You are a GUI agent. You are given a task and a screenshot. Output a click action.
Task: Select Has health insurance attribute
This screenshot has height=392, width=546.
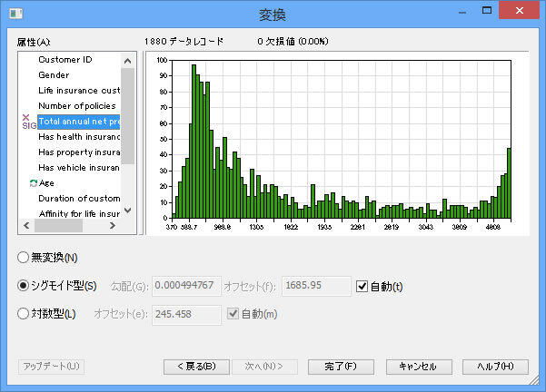tap(78, 136)
